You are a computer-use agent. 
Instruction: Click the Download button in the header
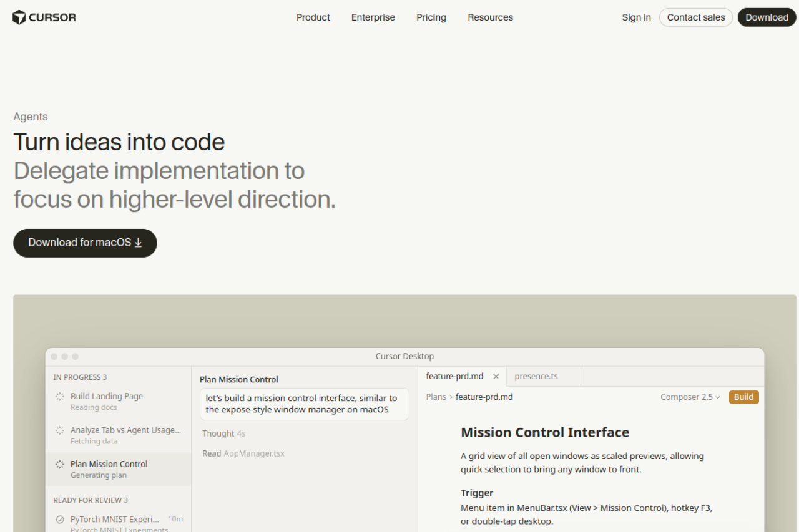coord(767,17)
